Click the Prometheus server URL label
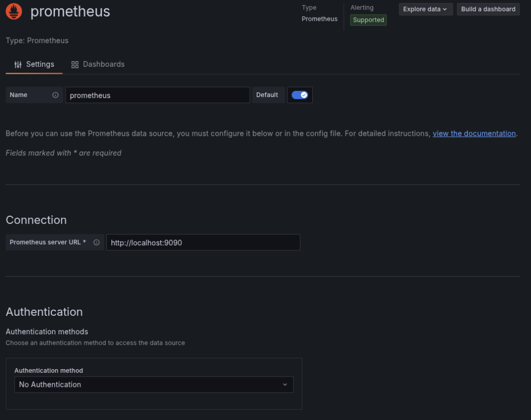 click(x=48, y=242)
